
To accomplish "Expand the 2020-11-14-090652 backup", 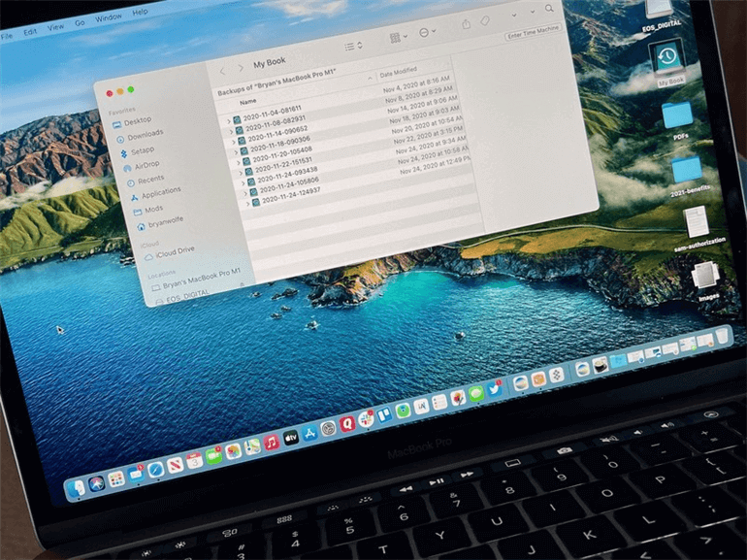I will tap(234, 142).
